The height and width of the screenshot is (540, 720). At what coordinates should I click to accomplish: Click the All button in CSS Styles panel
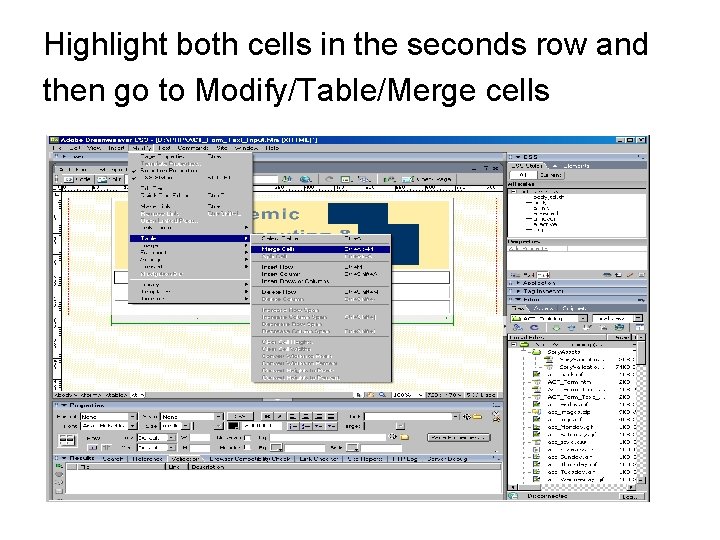[523, 175]
